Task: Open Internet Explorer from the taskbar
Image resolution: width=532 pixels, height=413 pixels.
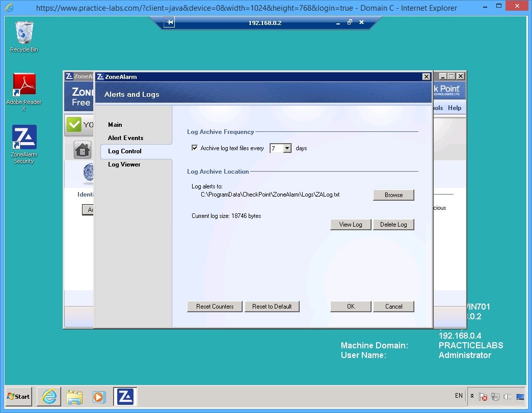Action: tap(48, 396)
